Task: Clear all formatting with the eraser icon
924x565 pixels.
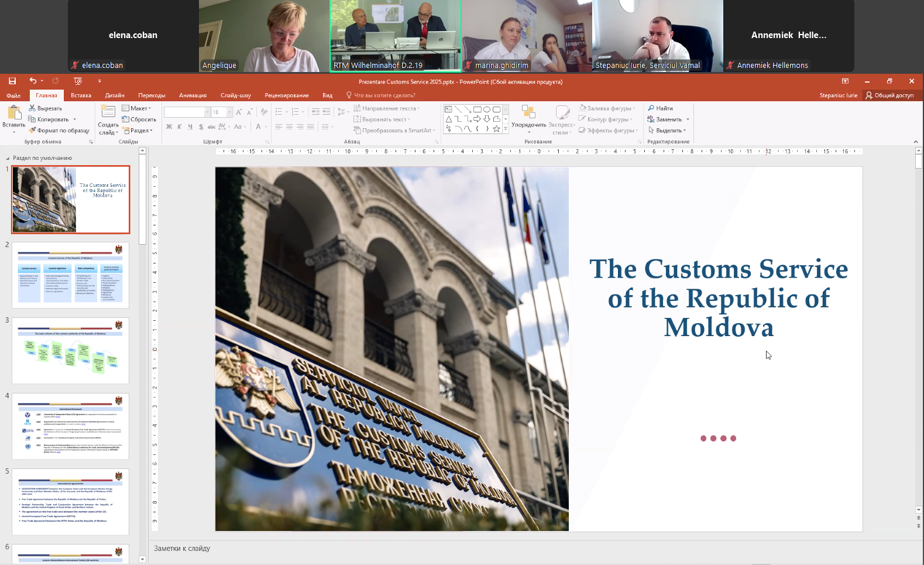Action: click(x=264, y=112)
